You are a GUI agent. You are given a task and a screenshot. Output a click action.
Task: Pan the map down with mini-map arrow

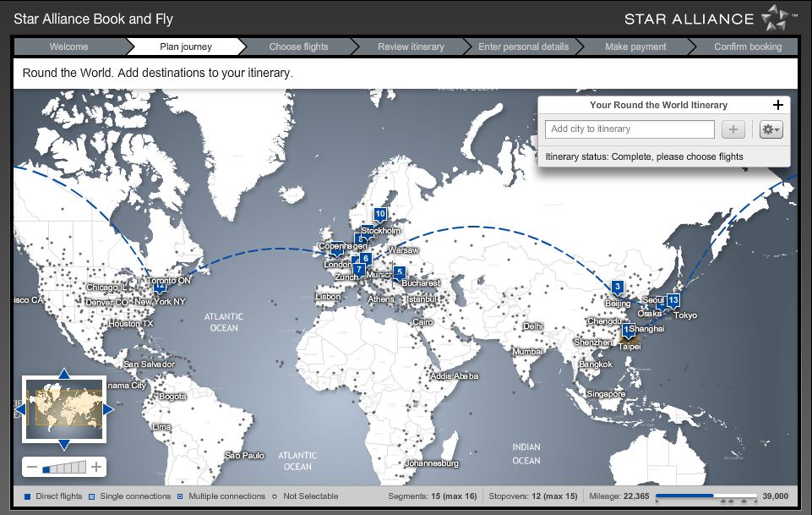pos(64,445)
